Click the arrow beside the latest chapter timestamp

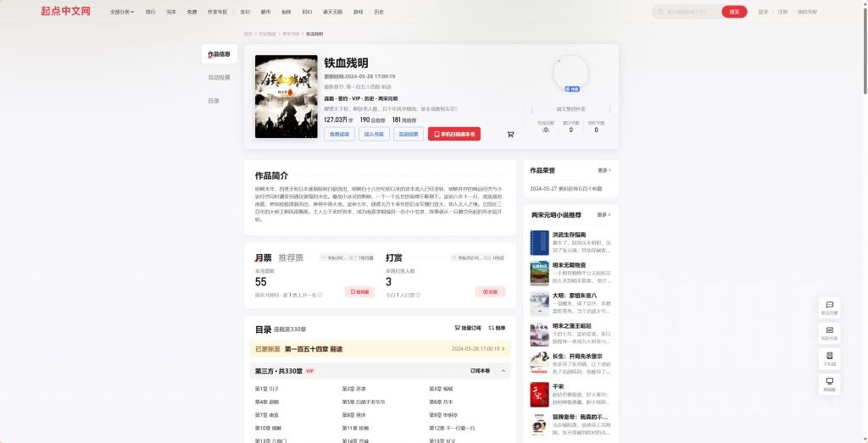504,349
